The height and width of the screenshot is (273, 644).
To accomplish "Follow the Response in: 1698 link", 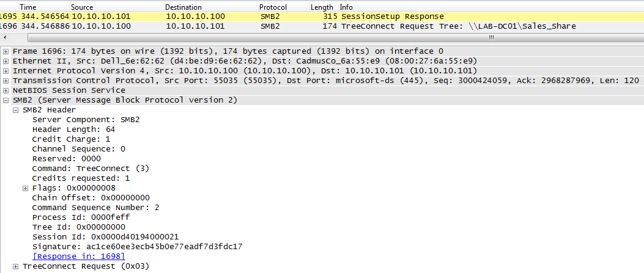I will point(78,257).
